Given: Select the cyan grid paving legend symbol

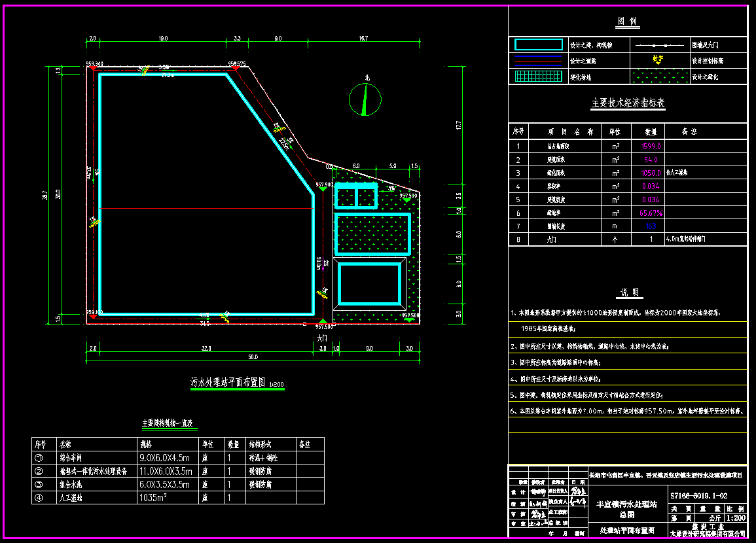Looking at the screenshot, I should [x=539, y=77].
